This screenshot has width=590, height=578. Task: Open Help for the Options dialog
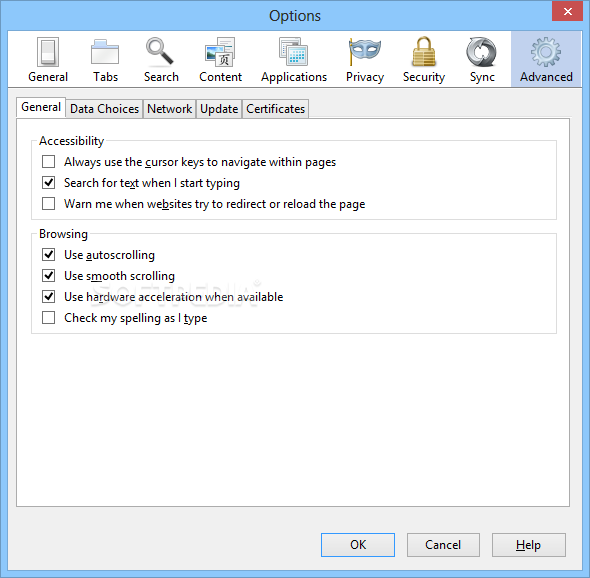pos(529,545)
